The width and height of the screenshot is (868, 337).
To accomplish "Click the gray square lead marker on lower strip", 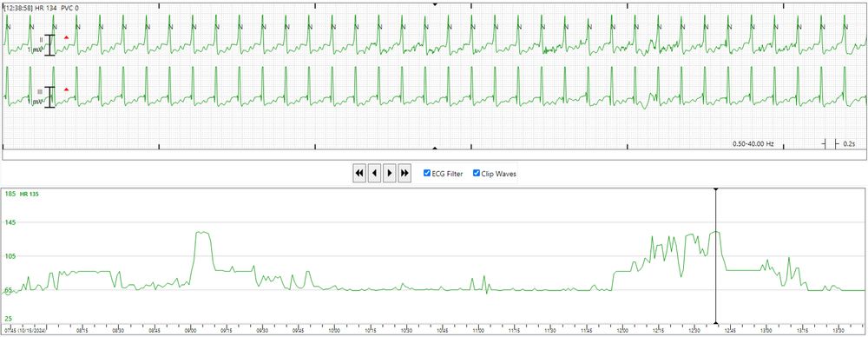I will coord(40,91).
